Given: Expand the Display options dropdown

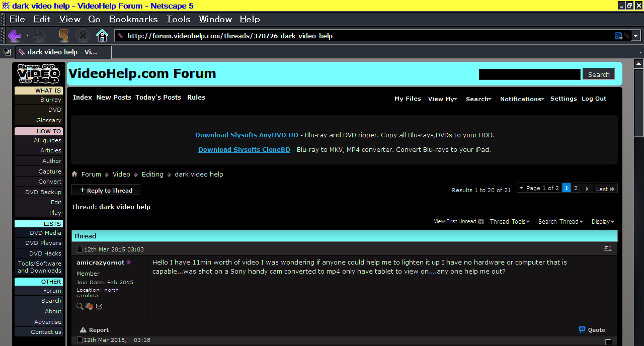Looking at the screenshot, I should 603,221.
